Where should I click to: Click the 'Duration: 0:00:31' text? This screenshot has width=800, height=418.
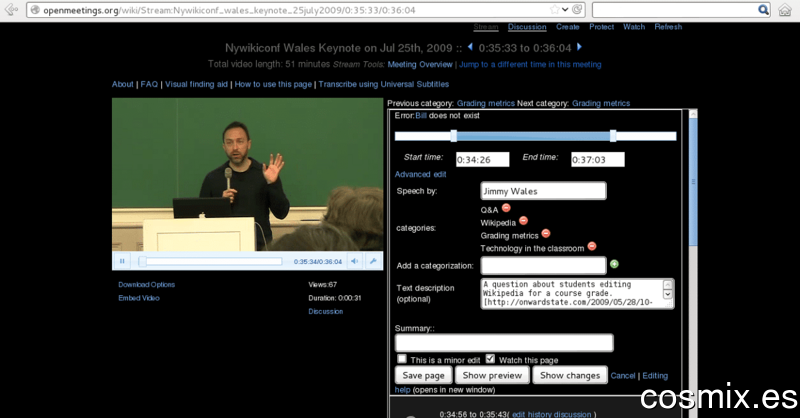click(335, 298)
